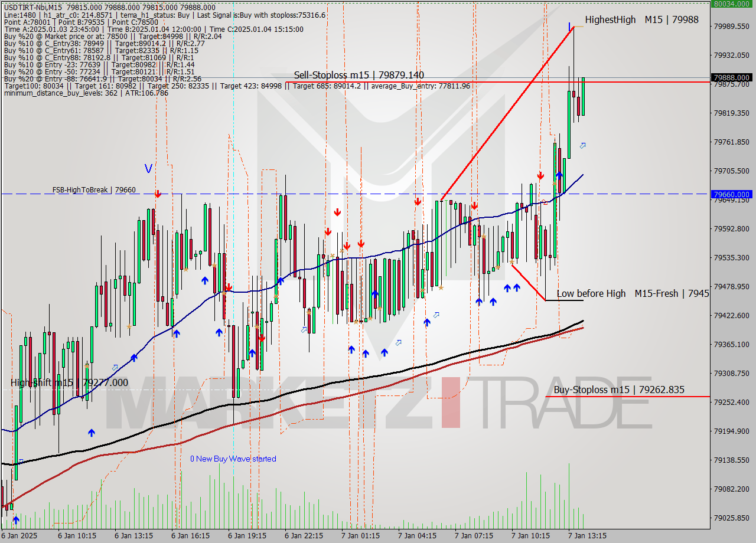Click the 79592.800 price axis value
This screenshot has width=756, height=543.
pyautogui.click(x=732, y=228)
